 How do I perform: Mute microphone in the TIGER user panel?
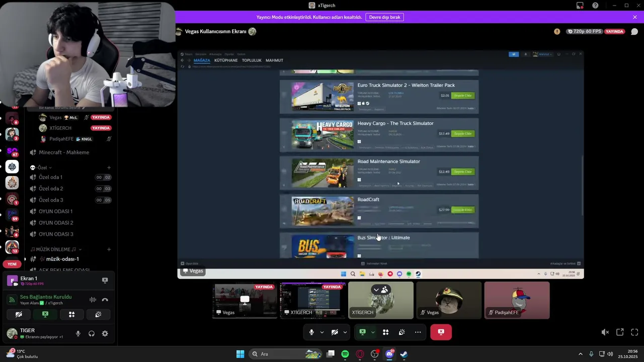pos(78,333)
